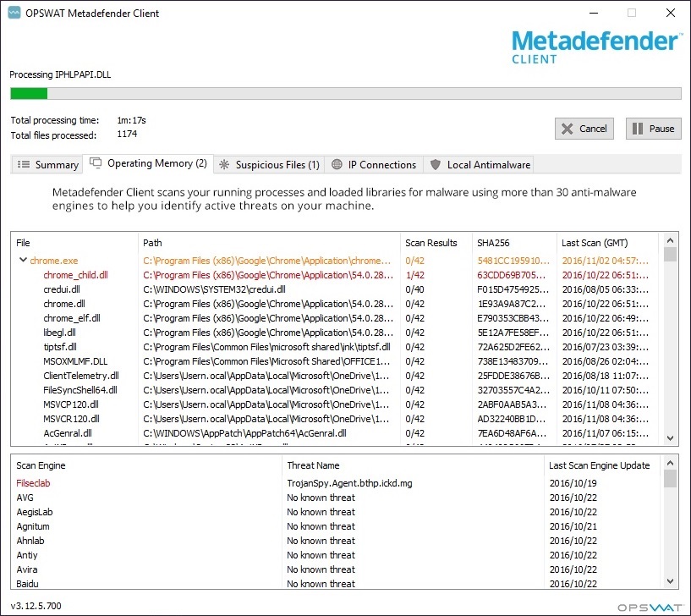This screenshot has height=616, width=691.
Task: Sort by the Scan Engine column header
Action: pyautogui.click(x=146, y=465)
